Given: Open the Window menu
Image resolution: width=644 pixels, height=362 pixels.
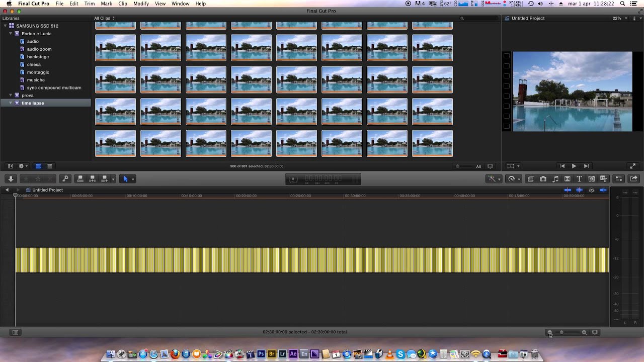Looking at the screenshot, I should (x=180, y=4).
